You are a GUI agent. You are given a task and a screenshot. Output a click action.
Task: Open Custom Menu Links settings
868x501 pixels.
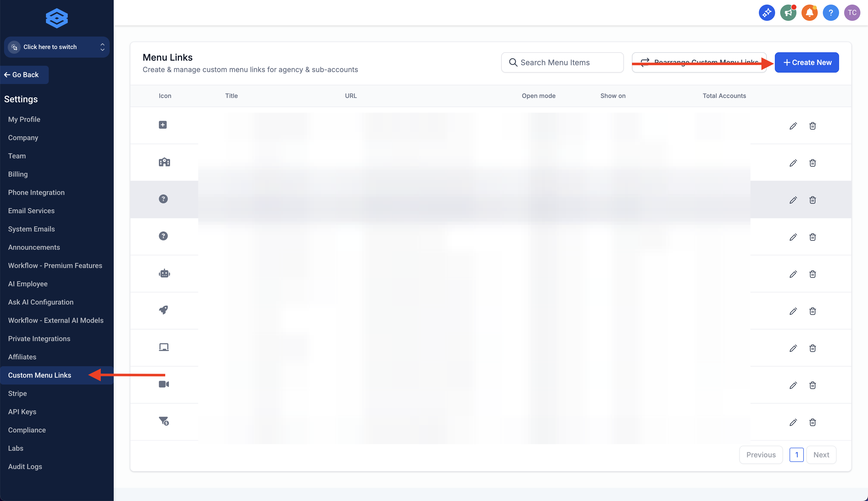tap(40, 375)
